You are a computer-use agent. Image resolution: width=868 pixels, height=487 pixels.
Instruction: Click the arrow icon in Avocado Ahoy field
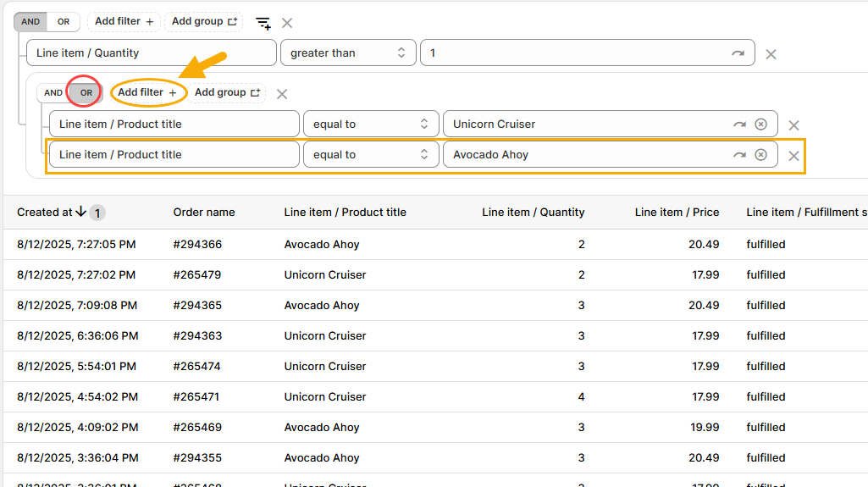pos(739,155)
